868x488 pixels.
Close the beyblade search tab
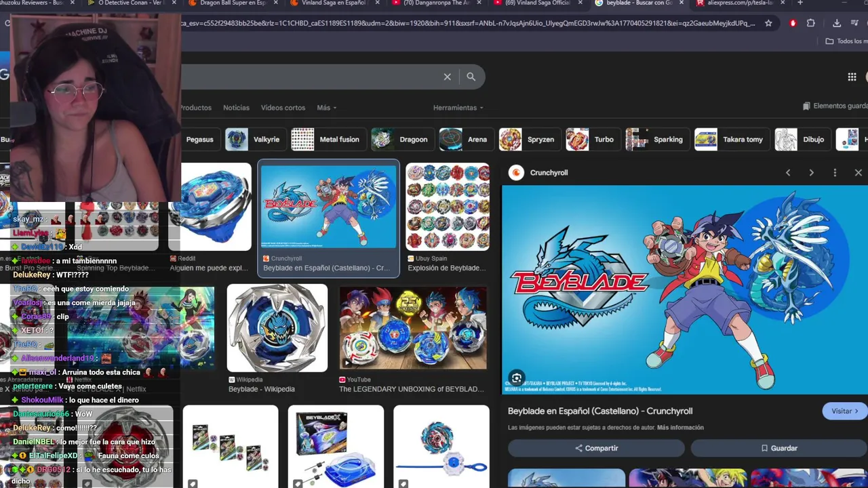(x=682, y=3)
